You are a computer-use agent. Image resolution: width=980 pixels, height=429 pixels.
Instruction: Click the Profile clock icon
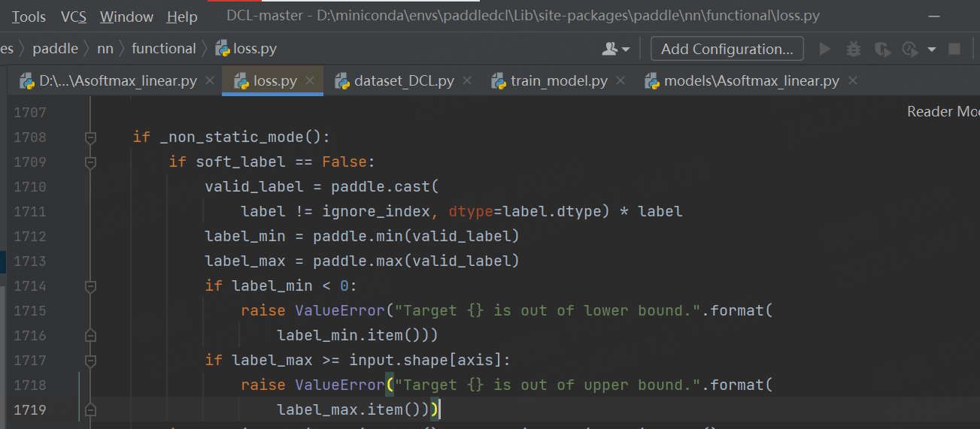click(910, 49)
